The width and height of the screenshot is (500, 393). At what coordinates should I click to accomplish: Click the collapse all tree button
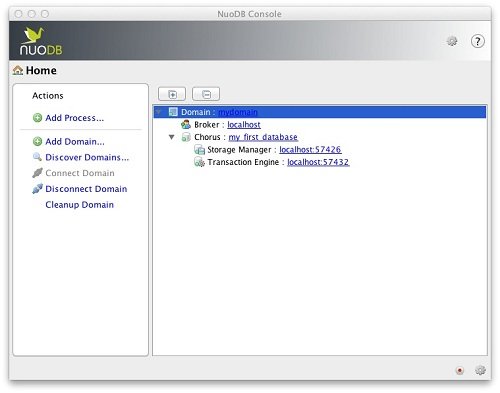(x=206, y=94)
